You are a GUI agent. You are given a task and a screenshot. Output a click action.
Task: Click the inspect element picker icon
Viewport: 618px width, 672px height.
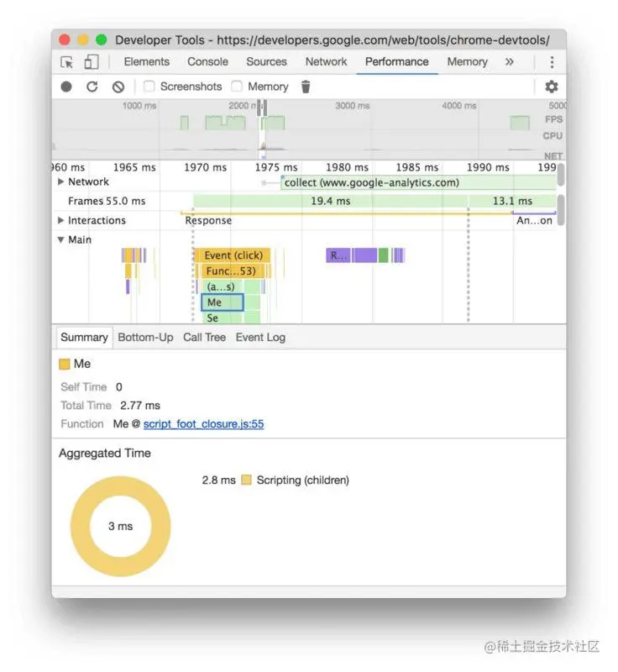click(x=67, y=62)
